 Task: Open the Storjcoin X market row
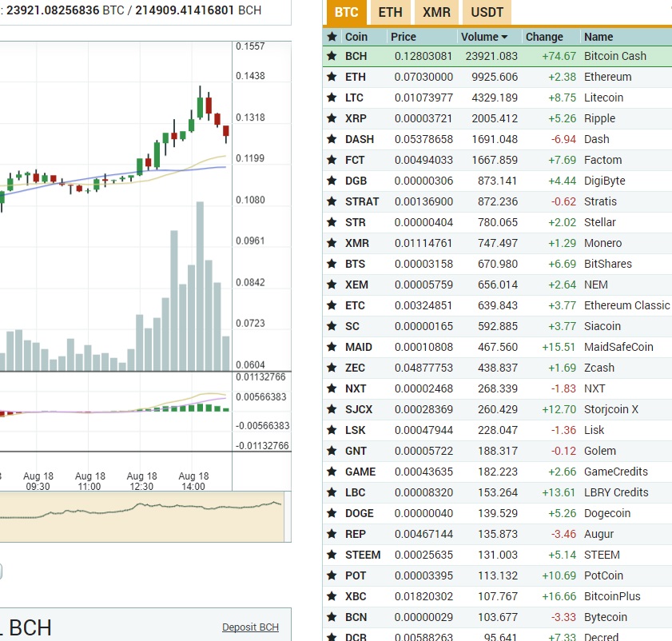pos(497,409)
